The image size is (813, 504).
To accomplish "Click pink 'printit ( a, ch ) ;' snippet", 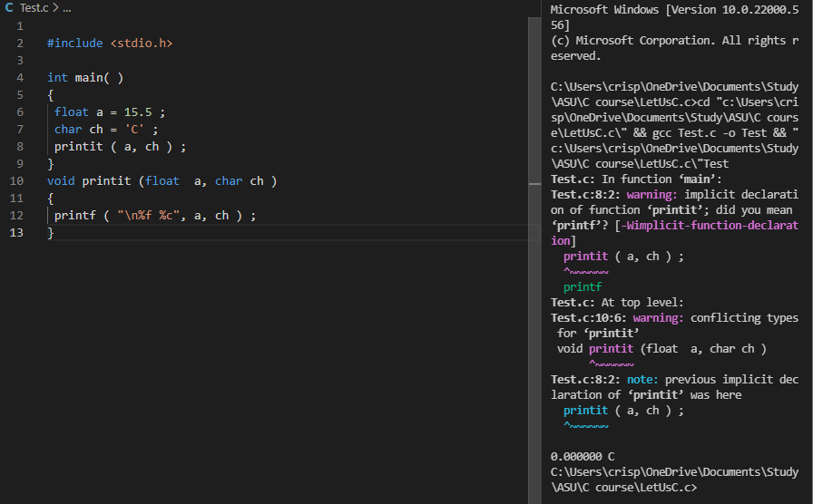I will click(623, 257).
